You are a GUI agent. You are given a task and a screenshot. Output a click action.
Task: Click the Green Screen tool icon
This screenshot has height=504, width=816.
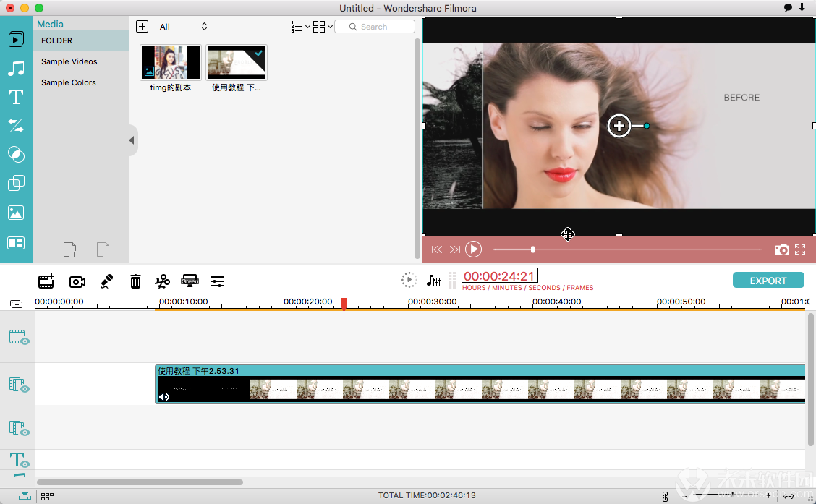click(x=190, y=281)
